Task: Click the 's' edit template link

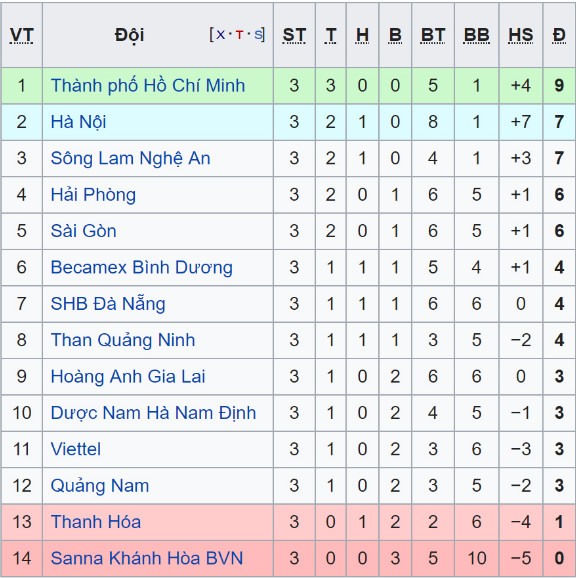Action: tap(258, 35)
